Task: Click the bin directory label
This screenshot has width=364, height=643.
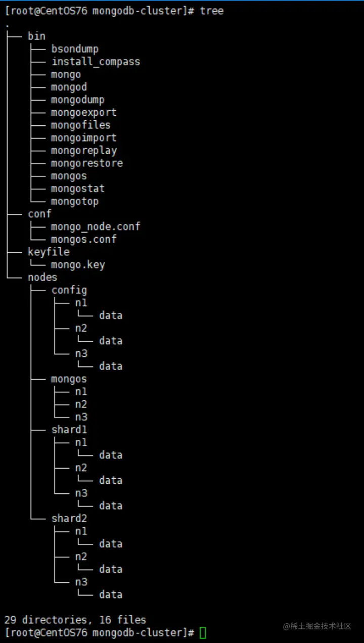Action: point(36,36)
